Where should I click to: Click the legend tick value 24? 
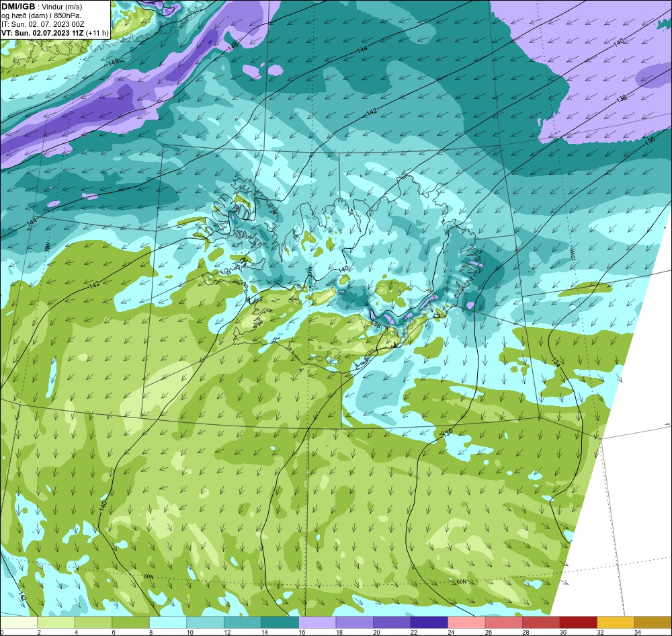point(451,632)
